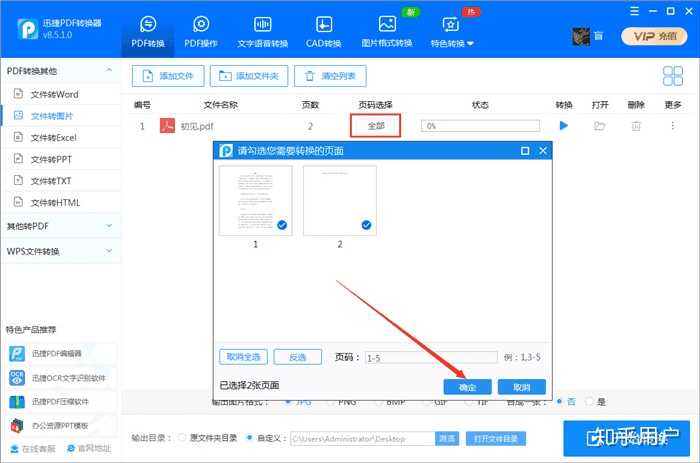The height and width of the screenshot is (463, 700).
Task: Open the 全部 page selection for 初见.pdf
Action: [375, 125]
